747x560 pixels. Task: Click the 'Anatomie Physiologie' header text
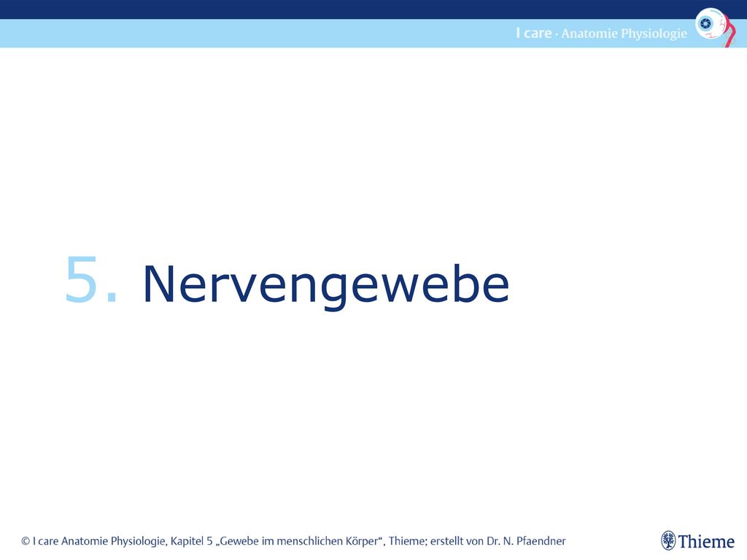click(624, 34)
